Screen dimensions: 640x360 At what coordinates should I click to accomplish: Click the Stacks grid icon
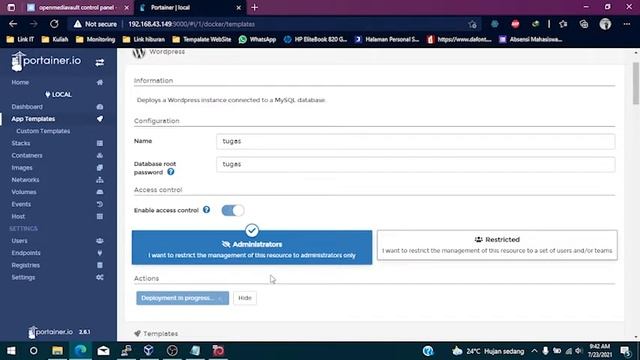[100, 143]
